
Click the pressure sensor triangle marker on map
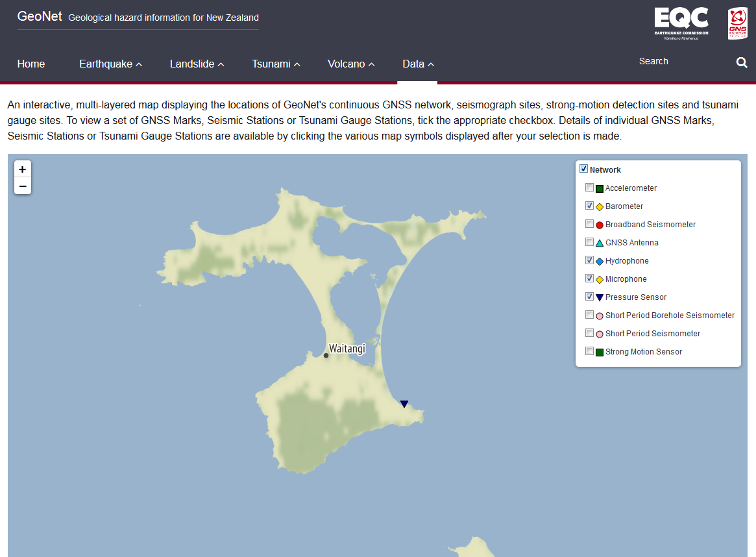[404, 404]
